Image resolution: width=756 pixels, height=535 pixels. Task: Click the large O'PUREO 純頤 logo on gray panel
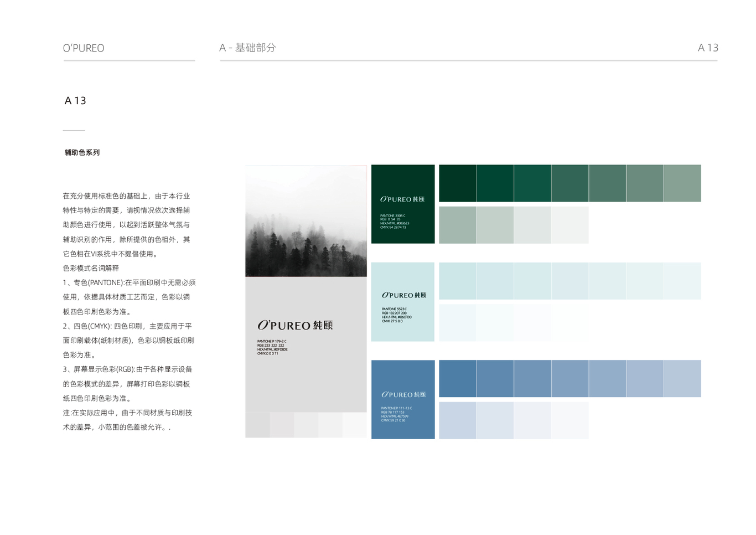pos(295,325)
